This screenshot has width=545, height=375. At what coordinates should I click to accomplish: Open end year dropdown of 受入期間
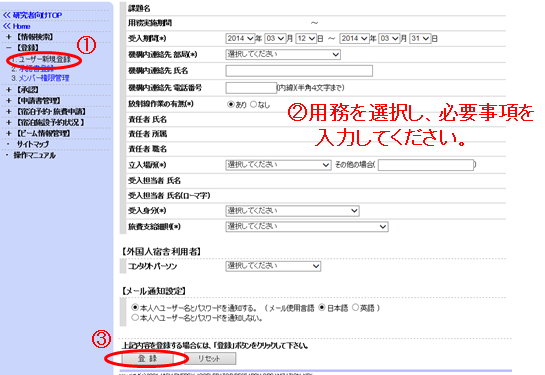[354, 39]
